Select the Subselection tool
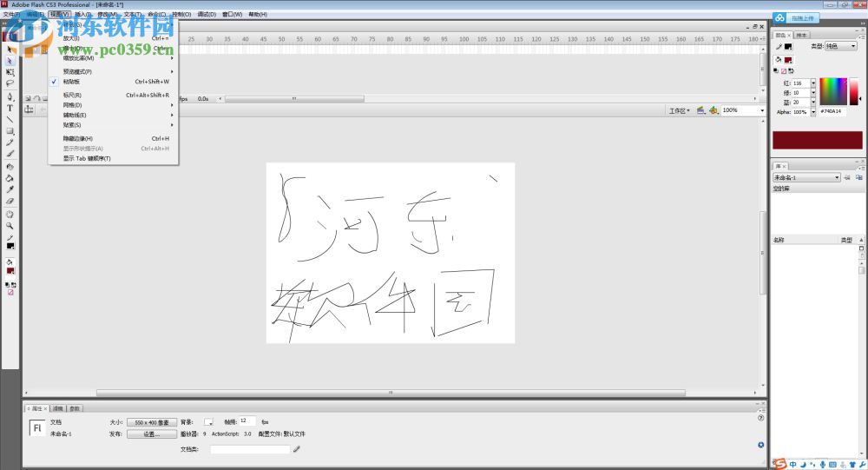The image size is (868, 470). click(x=10, y=61)
